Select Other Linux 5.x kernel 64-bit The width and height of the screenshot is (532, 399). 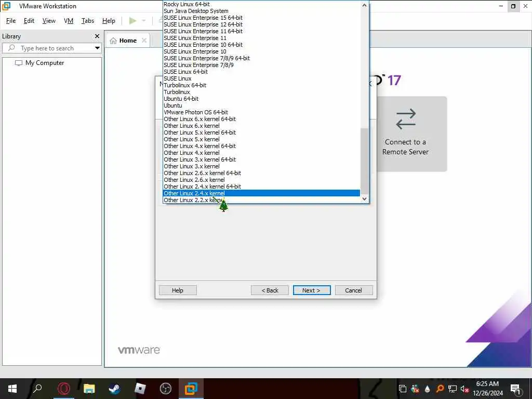click(261, 132)
